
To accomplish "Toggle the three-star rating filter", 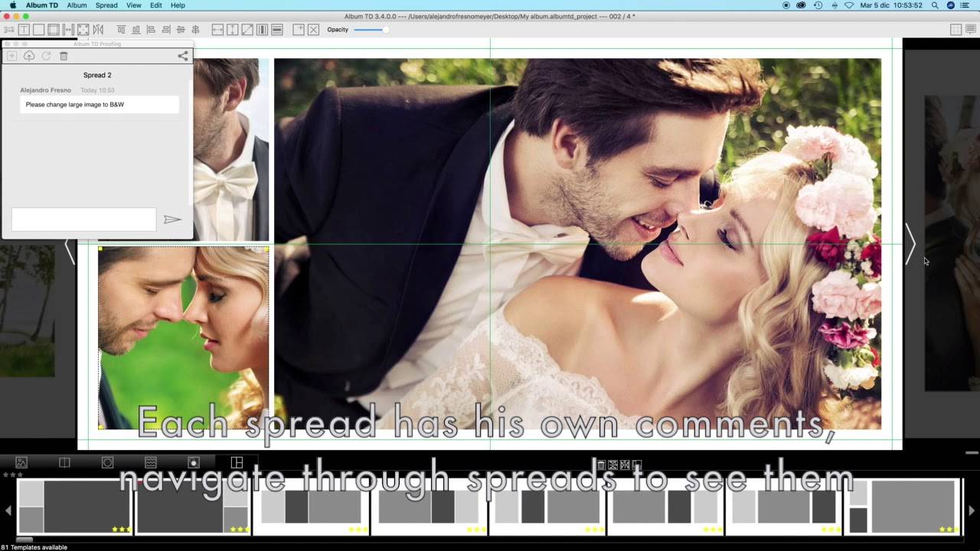I will [x=12, y=474].
